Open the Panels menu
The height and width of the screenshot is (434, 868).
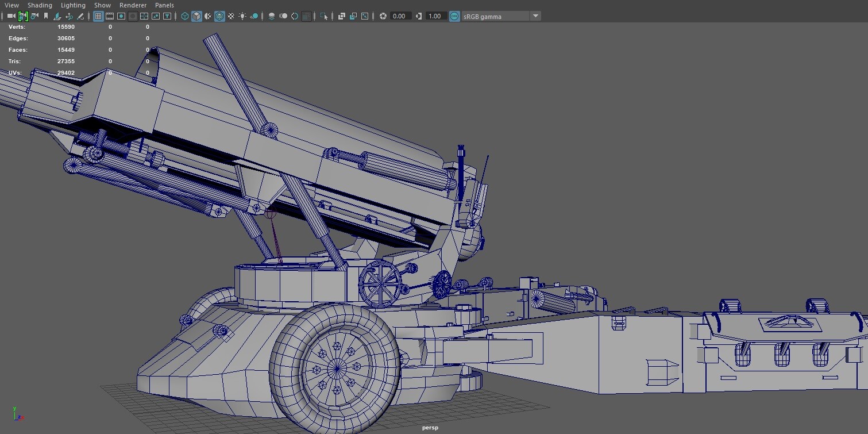164,5
